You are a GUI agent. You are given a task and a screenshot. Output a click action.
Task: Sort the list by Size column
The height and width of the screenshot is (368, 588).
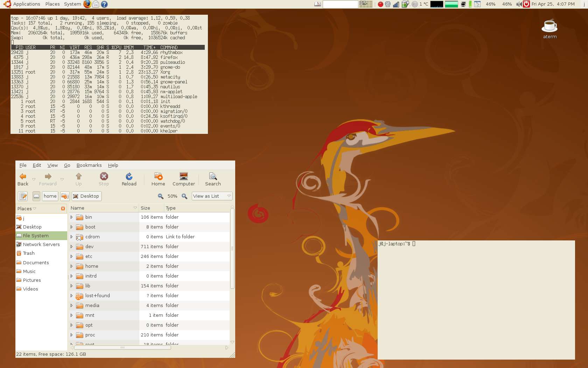152,208
